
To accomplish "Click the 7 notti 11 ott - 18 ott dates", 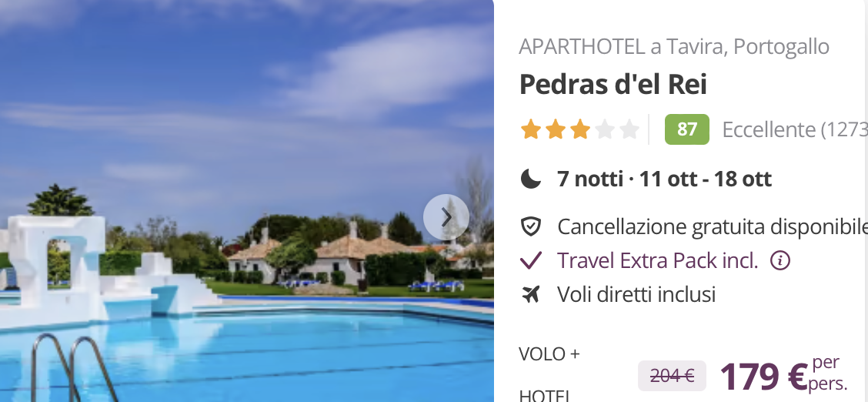I will point(664,179).
